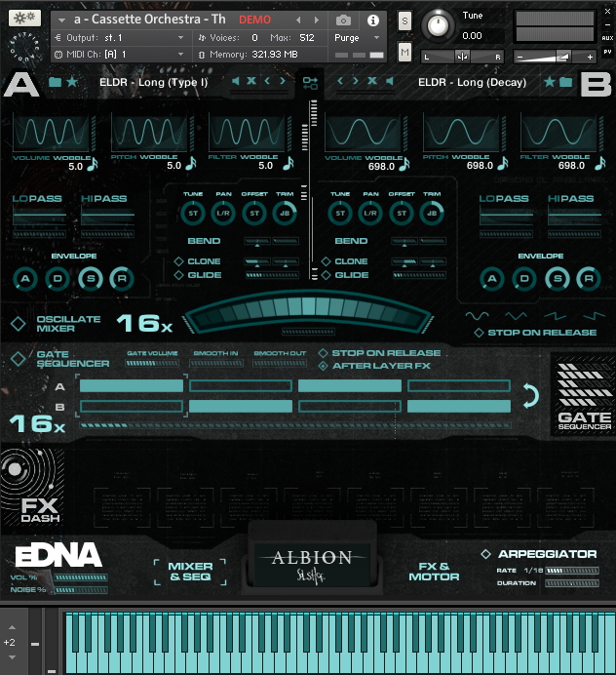
Task: Favorite the layer B sound with the star
Action: (x=550, y=81)
